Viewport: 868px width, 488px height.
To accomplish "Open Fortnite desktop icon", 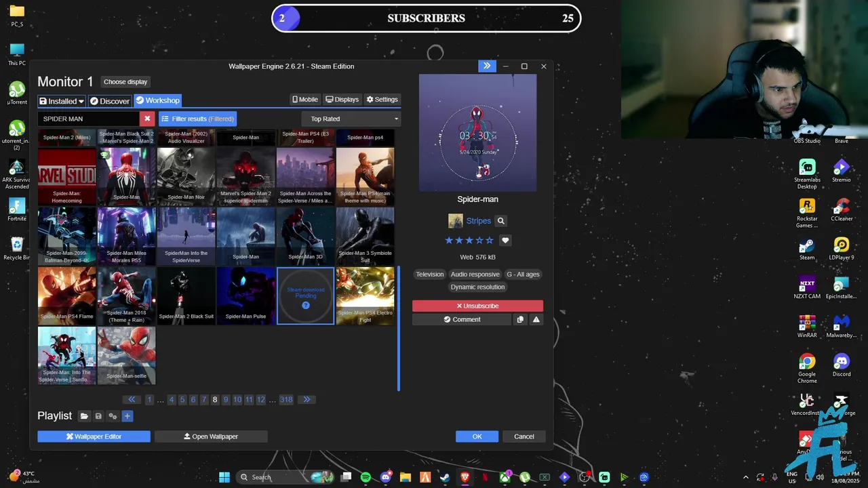I will pos(17,209).
